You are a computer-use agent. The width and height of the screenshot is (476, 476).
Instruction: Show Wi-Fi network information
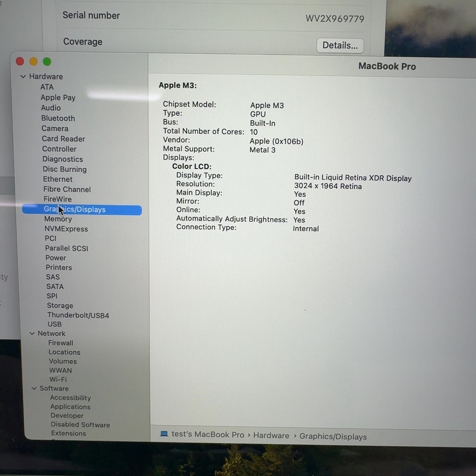58,379
